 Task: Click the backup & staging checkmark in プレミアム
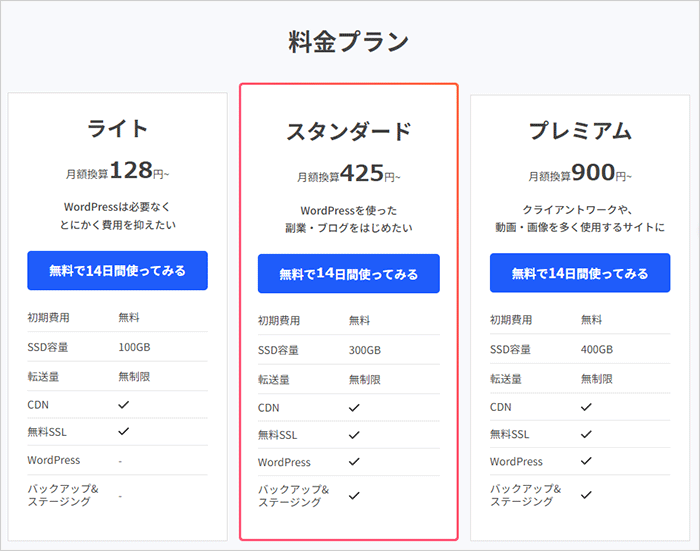(586, 495)
